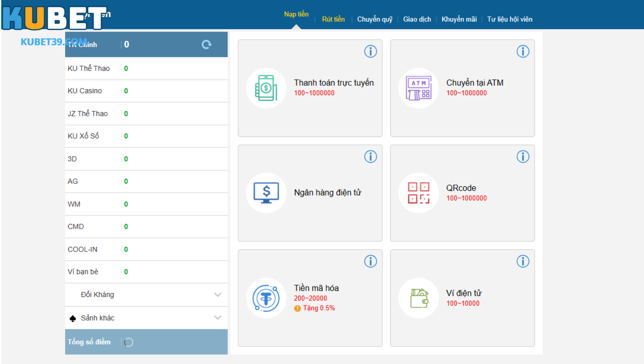Expand the Đối Kháng section
This screenshot has width=644, height=364.
217,295
